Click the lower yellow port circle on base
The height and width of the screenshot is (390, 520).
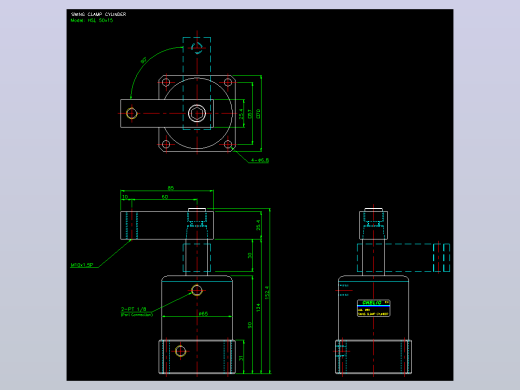[x=180, y=351]
